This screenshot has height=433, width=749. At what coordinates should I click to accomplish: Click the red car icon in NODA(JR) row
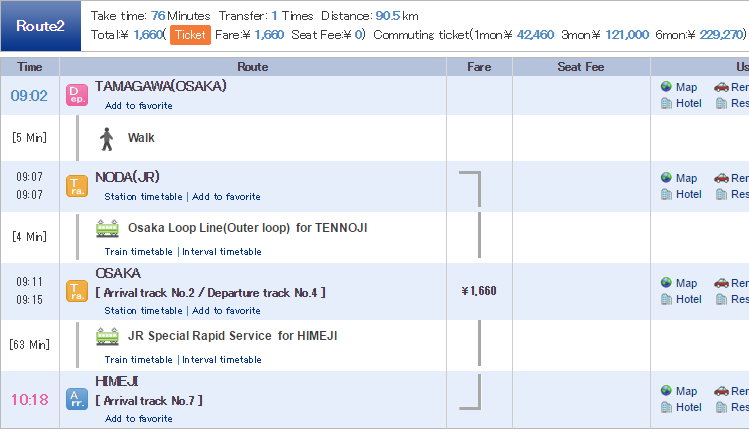[721, 178]
